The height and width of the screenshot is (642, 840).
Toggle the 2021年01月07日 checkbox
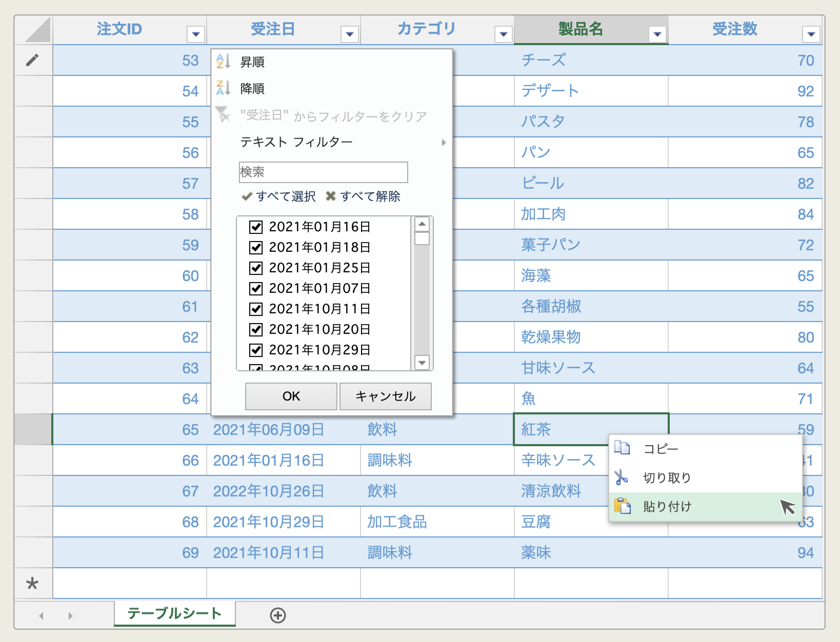[x=256, y=288]
